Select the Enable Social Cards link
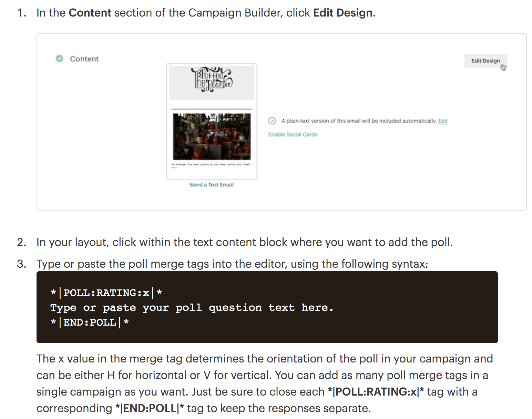 [x=293, y=134]
